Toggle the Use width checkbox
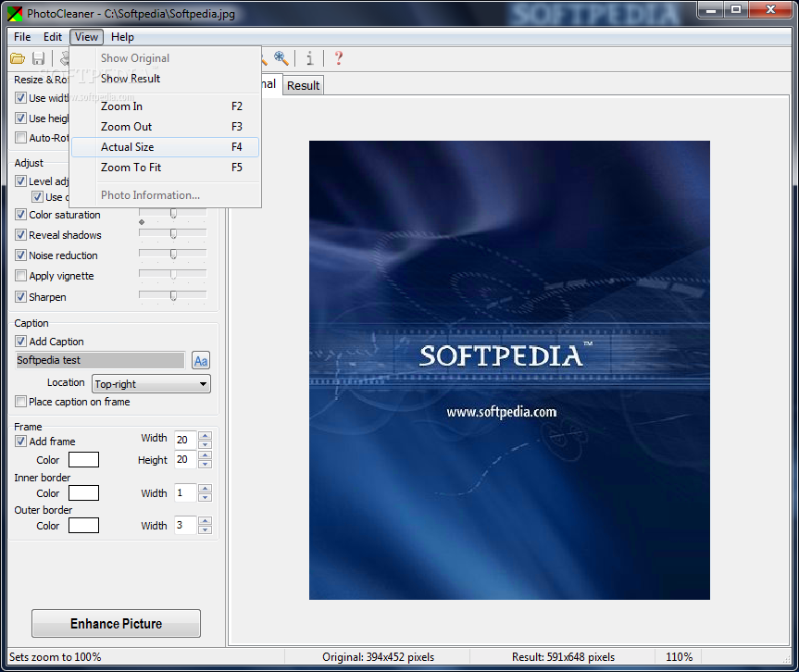The height and width of the screenshot is (672, 799). point(21,98)
